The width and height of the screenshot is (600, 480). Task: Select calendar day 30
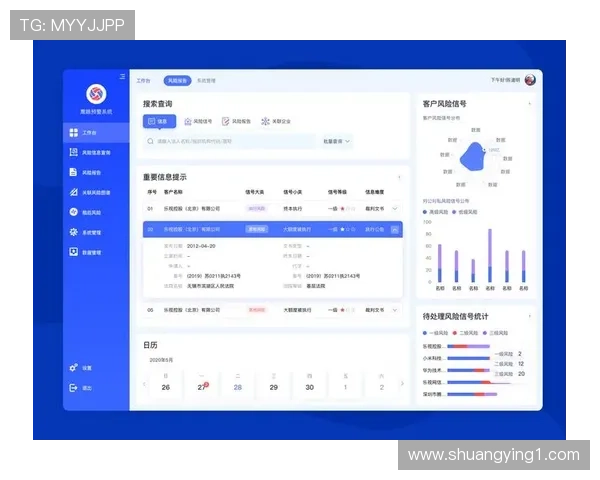pos(310,387)
